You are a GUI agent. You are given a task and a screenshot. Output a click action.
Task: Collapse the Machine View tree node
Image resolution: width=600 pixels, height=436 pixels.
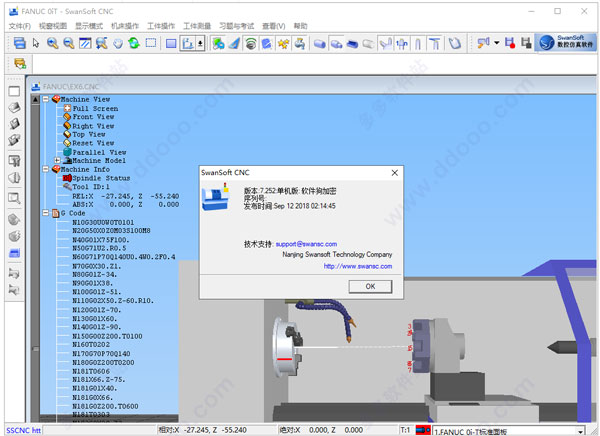46,99
